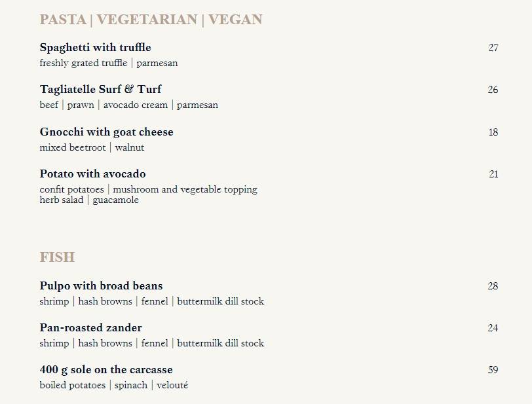
Task: Select the Pan-roasted zander title
Action: tap(90, 328)
